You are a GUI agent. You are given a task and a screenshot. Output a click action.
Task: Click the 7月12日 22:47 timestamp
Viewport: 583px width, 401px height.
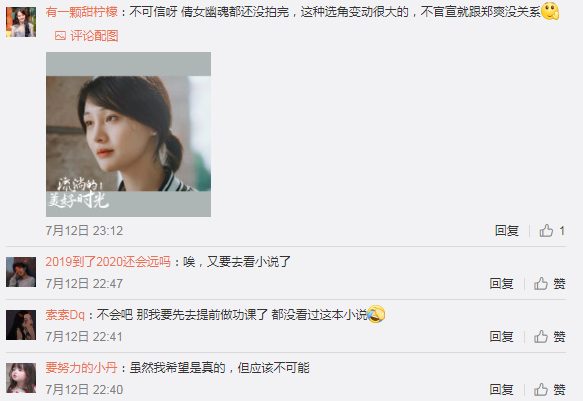[x=84, y=284]
